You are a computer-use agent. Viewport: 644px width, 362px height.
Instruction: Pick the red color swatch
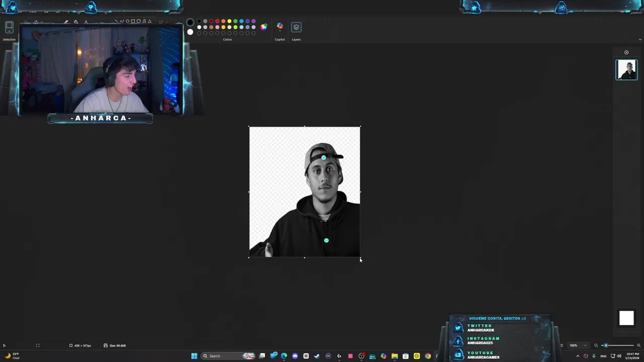point(217,21)
